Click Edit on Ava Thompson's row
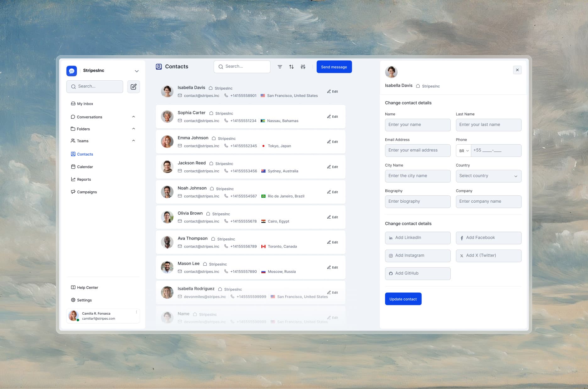588x389 pixels. click(x=332, y=242)
